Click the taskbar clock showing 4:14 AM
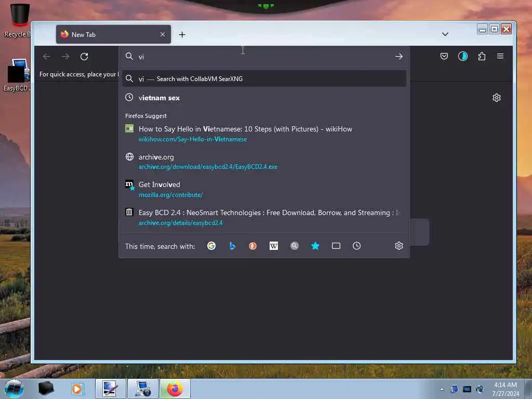This screenshot has height=399, width=532. point(506,389)
